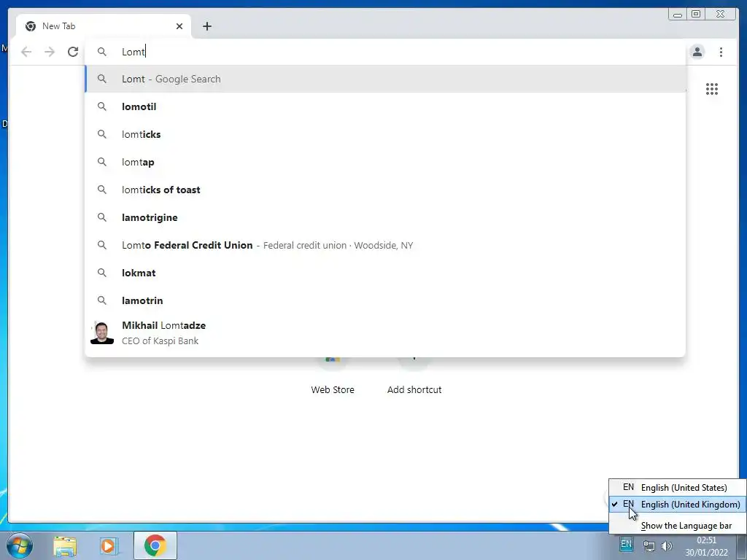Launch Windows Media Player from taskbar
Screen dimensions: 747x560
(x=109, y=546)
